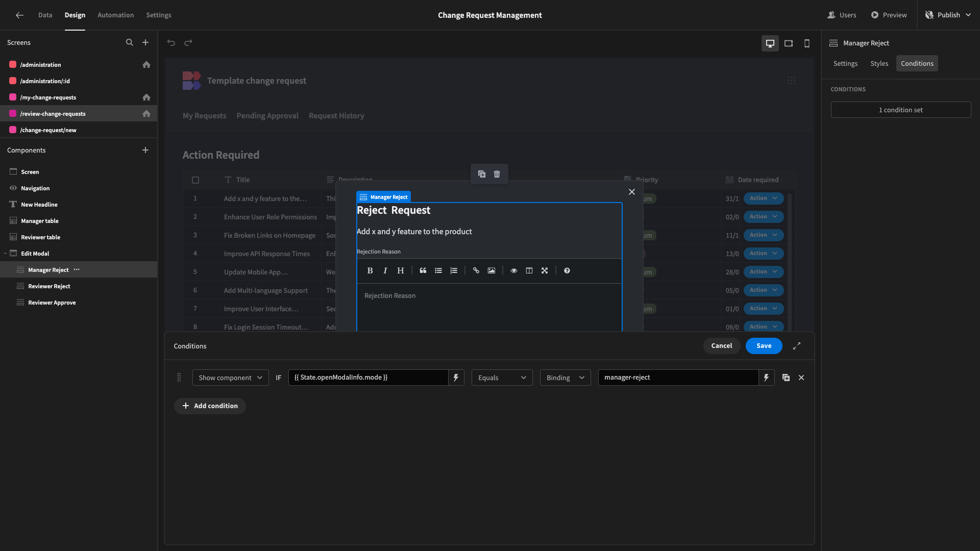Screen dimensions: 980x551
Task: Open markdown guide help icon
Action: pos(567,271)
